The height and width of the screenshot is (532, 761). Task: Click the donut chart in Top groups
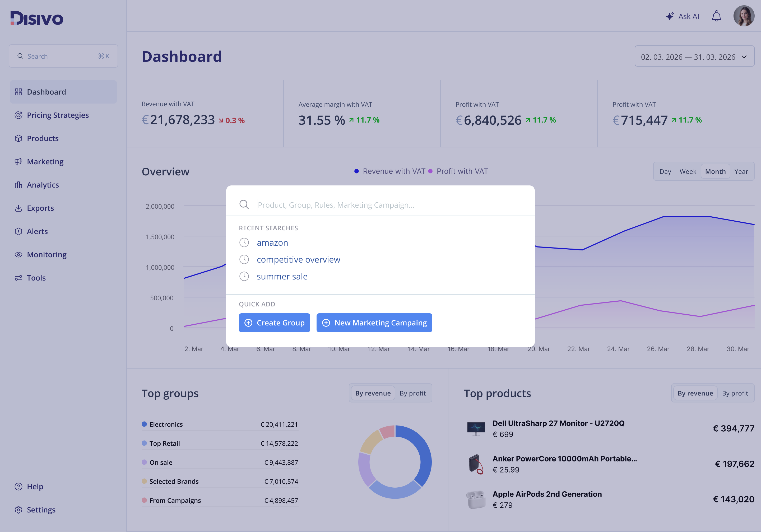(395, 462)
